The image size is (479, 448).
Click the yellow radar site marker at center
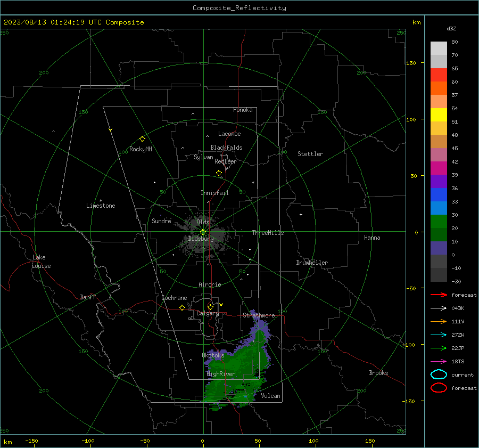(x=203, y=232)
